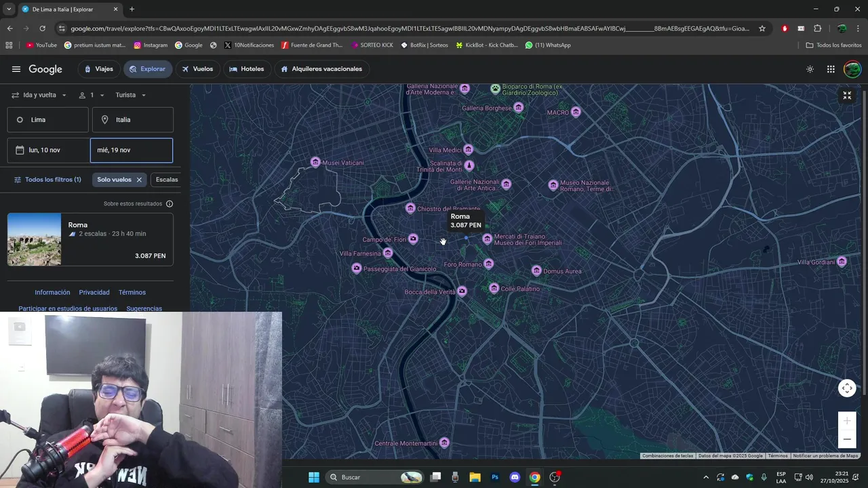The height and width of the screenshot is (488, 868).
Task: Click the Colle Palatino marker
Action: coord(494,289)
